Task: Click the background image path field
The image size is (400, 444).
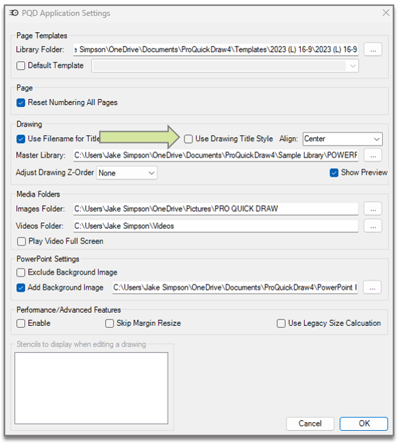Action: (x=235, y=287)
